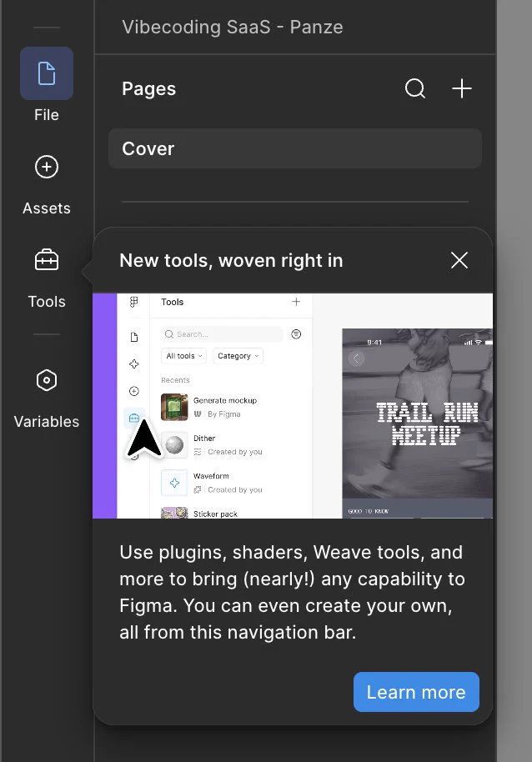Open the File panel in sidebar
The width and height of the screenshot is (532, 762).
[47, 73]
